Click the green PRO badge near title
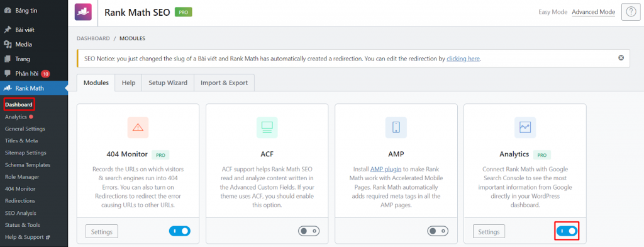The image size is (644, 247). [184, 12]
